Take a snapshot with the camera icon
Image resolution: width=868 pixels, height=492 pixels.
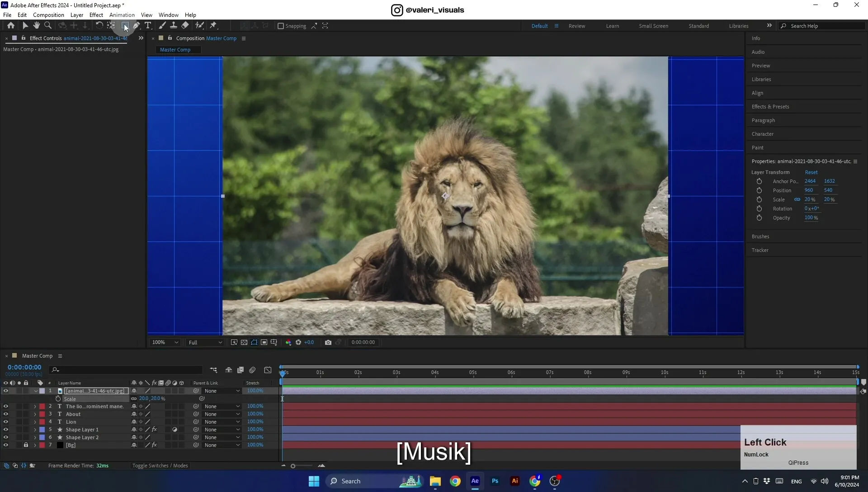point(328,342)
